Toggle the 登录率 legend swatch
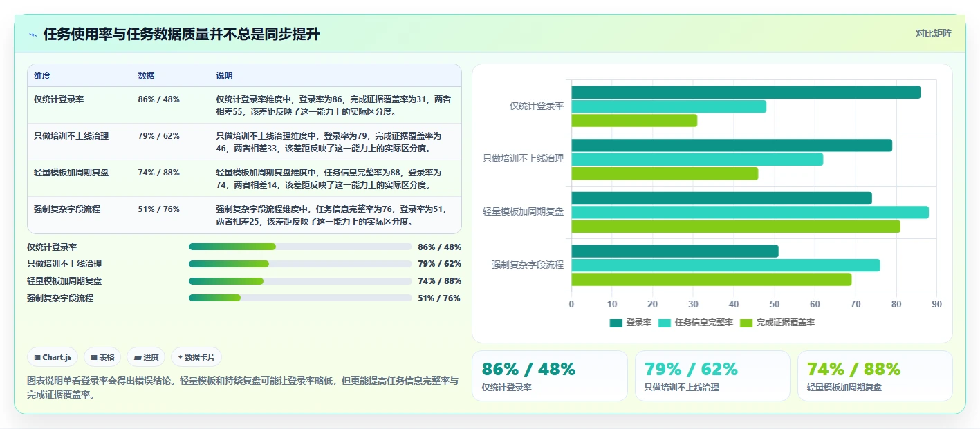Image resolution: width=980 pixels, height=429 pixels. click(616, 323)
